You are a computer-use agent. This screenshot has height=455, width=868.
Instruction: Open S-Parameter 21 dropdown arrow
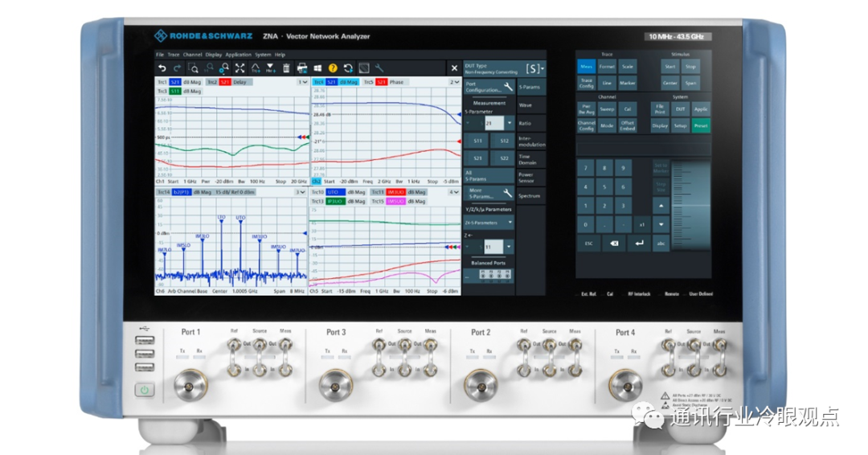coord(510,123)
